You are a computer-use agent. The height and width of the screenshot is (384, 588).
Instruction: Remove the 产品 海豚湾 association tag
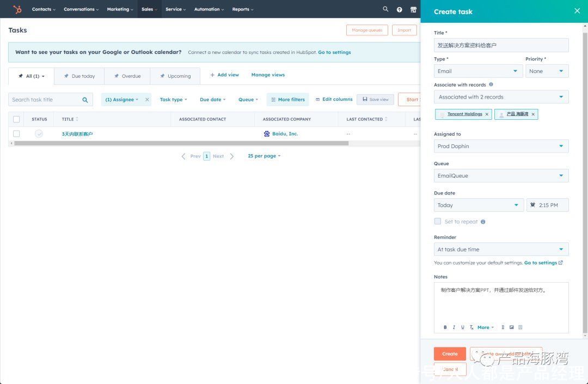pos(533,114)
